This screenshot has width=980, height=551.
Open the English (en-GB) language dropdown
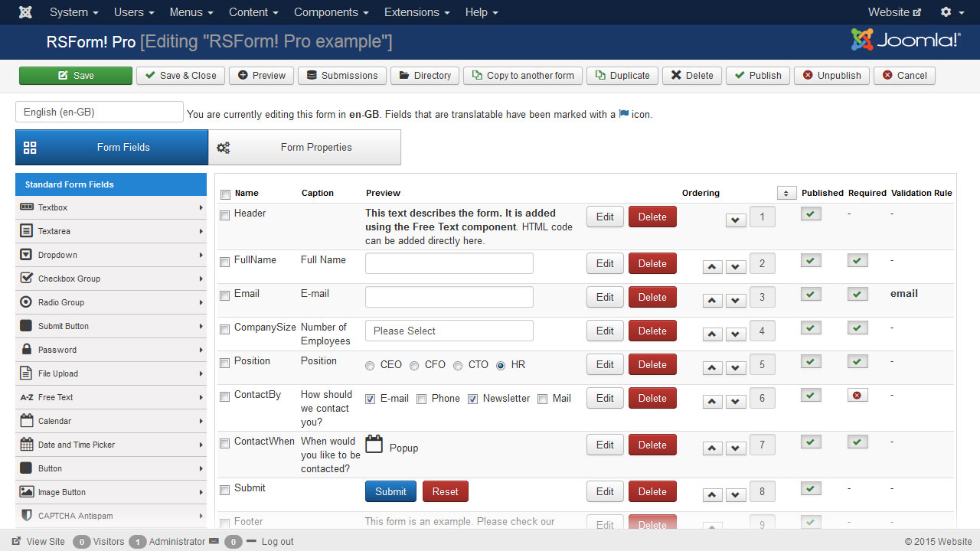click(100, 112)
